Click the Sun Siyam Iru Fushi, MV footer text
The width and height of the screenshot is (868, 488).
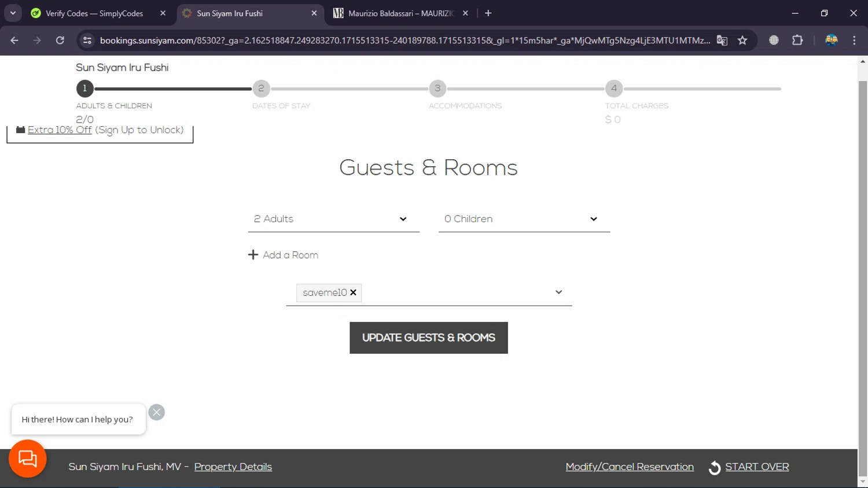click(125, 467)
